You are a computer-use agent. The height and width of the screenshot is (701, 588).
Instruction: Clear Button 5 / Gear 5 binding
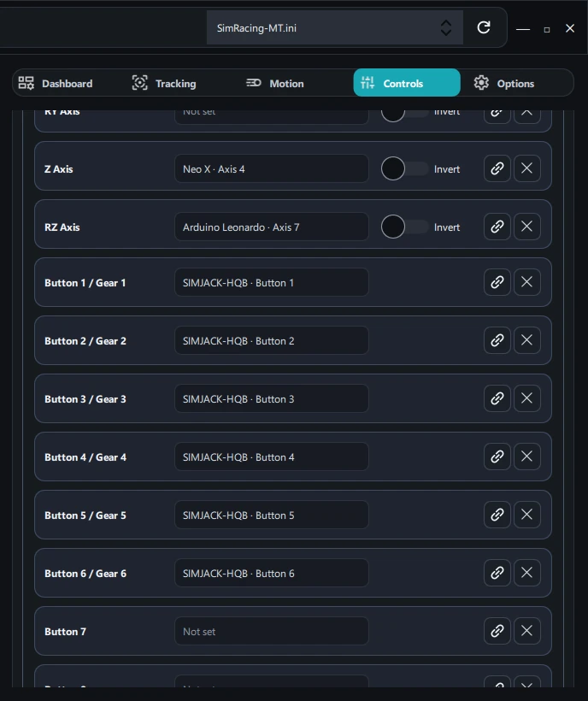coord(526,515)
